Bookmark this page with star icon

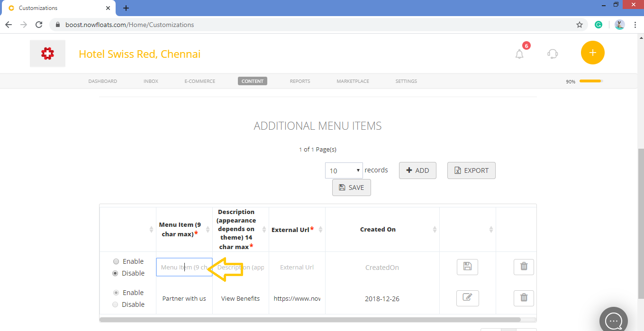pyautogui.click(x=579, y=25)
